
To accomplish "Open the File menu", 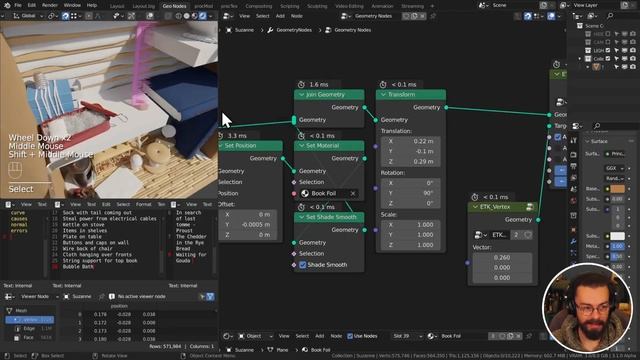I will click(18, 6).
